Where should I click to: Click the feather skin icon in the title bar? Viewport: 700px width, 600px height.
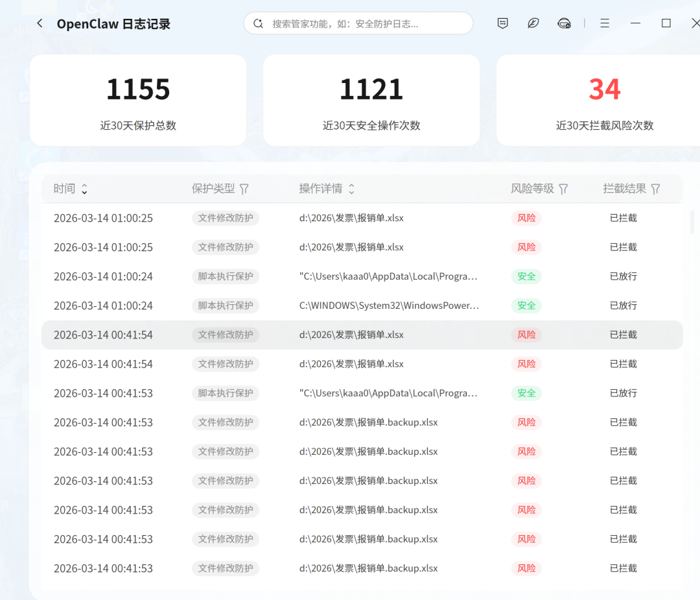click(533, 23)
